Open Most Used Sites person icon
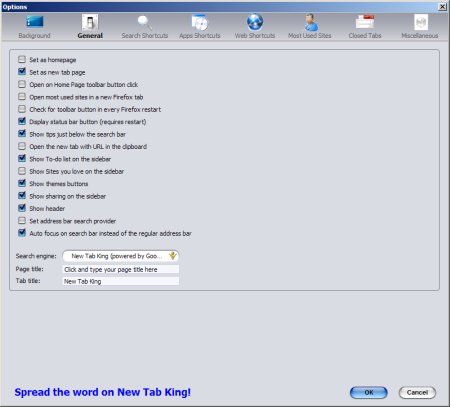This screenshot has width=450, height=407. pyautogui.click(x=310, y=22)
